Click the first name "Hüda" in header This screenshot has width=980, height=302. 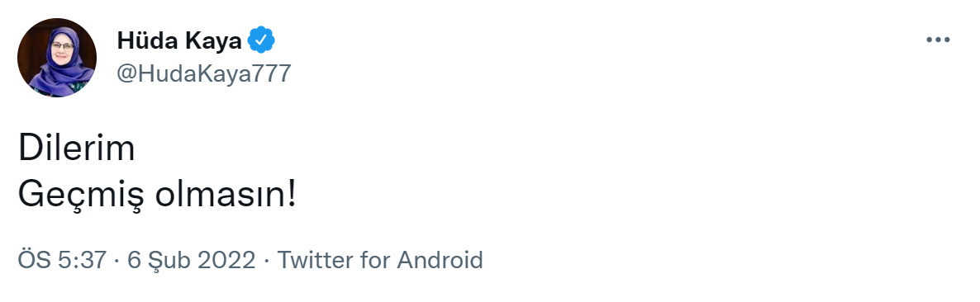148,41
